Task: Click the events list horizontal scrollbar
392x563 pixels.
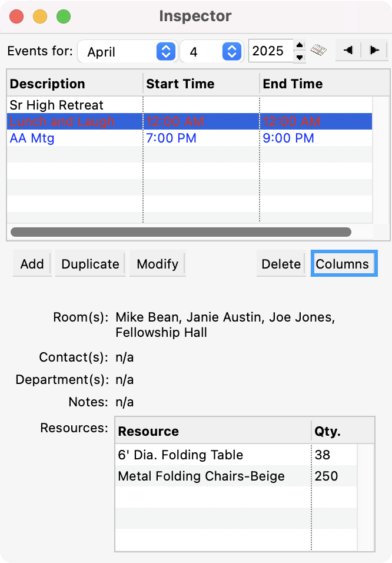Action: click(x=181, y=233)
